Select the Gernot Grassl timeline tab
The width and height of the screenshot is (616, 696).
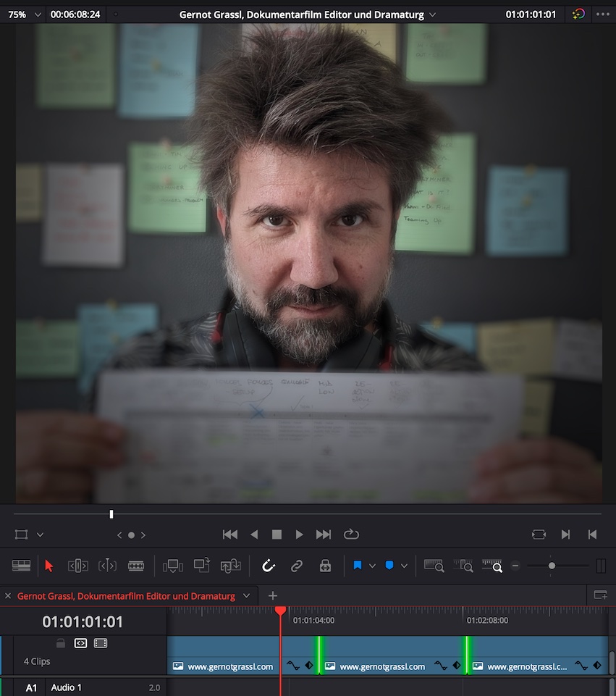tap(126, 596)
